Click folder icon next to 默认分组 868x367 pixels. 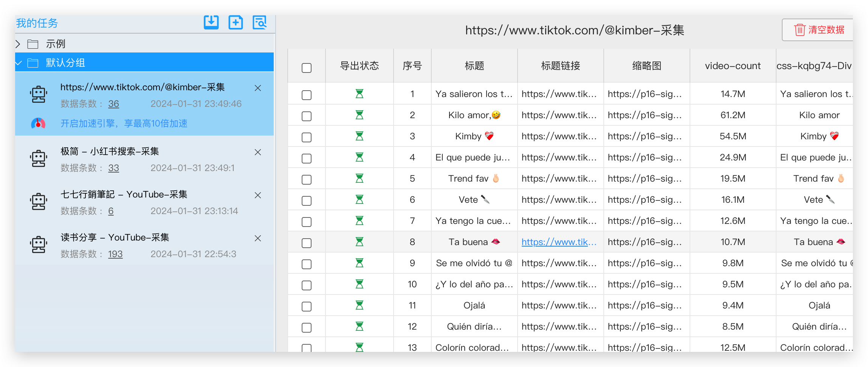point(33,63)
